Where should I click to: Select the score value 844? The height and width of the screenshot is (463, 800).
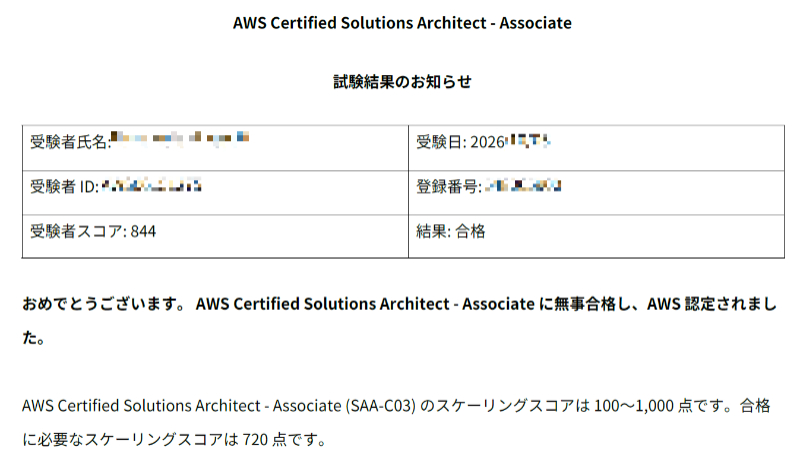pyautogui.click(x=143, y=231)
